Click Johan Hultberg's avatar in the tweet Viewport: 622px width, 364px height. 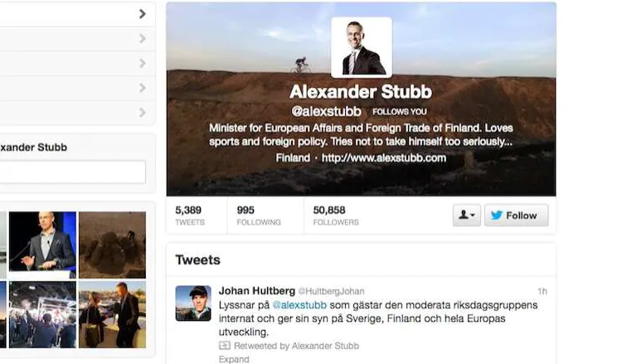[x=193, y=303]
